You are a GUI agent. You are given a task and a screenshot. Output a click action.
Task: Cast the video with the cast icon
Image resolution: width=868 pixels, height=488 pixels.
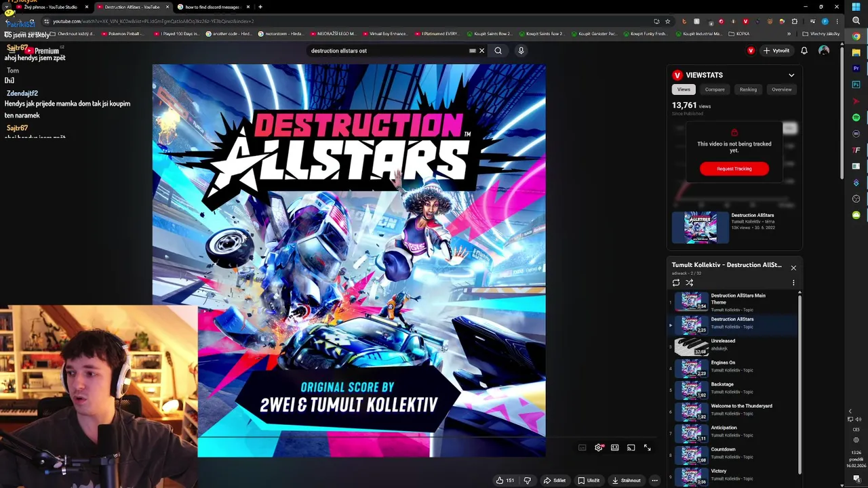pos(631,448)
